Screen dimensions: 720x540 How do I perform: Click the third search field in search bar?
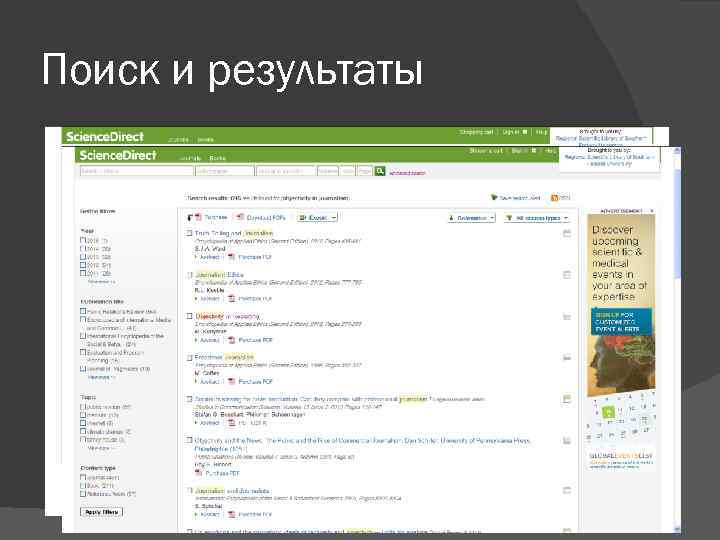click(286, 171)
